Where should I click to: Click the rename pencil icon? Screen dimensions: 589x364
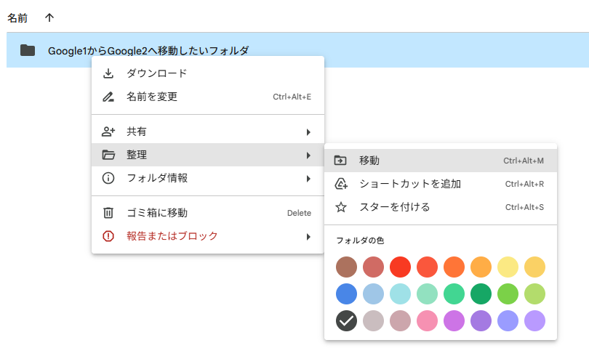click(108, 97)
